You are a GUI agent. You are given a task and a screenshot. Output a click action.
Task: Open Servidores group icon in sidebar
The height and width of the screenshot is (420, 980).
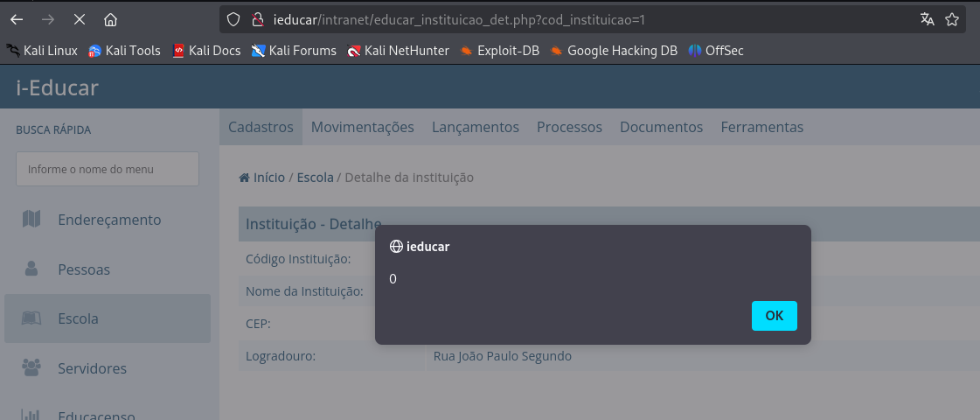tap(31, 367)
